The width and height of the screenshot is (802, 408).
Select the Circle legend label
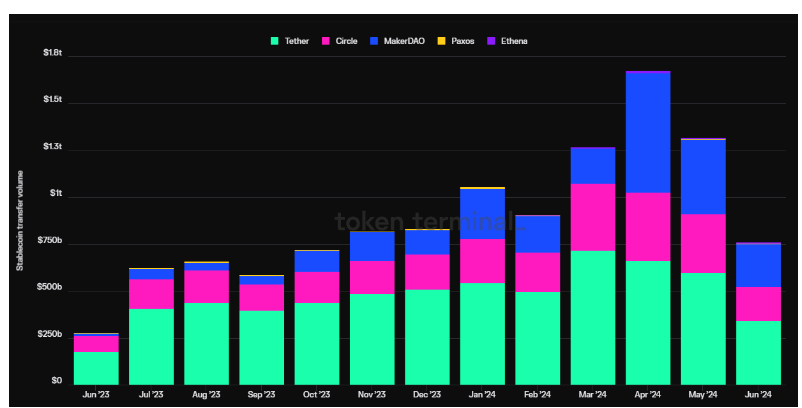coord(346,41)
